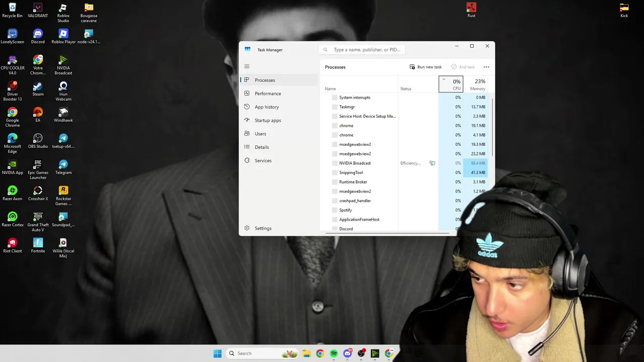Open the Startup apps page

click(279, 121)
